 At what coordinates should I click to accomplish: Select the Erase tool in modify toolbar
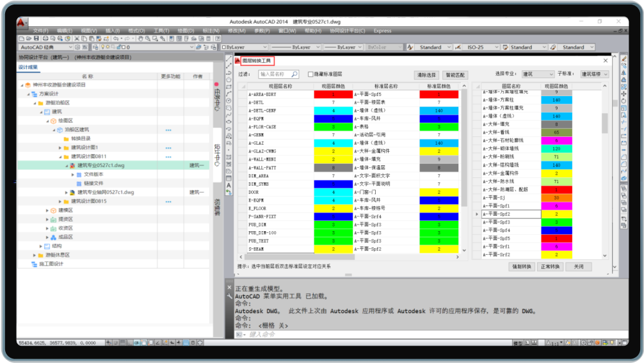(624, 59)
